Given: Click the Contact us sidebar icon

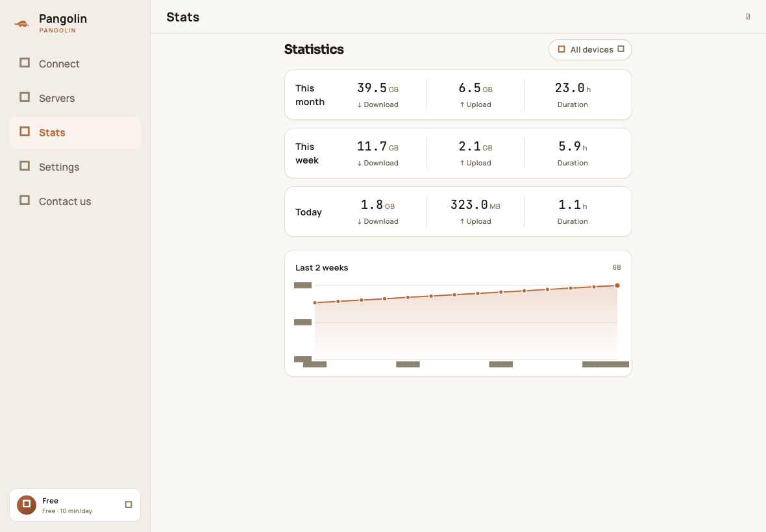Looking at the screenshot, I should point(25,200).
